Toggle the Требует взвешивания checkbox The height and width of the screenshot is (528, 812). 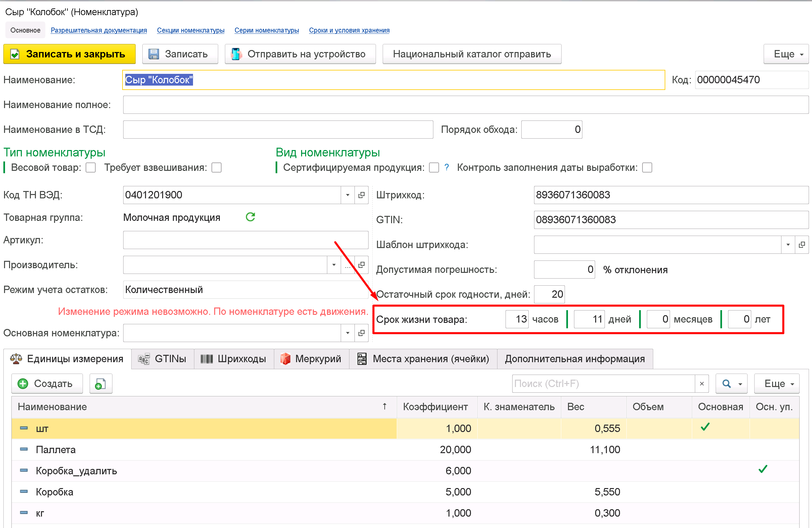(216, 167)
